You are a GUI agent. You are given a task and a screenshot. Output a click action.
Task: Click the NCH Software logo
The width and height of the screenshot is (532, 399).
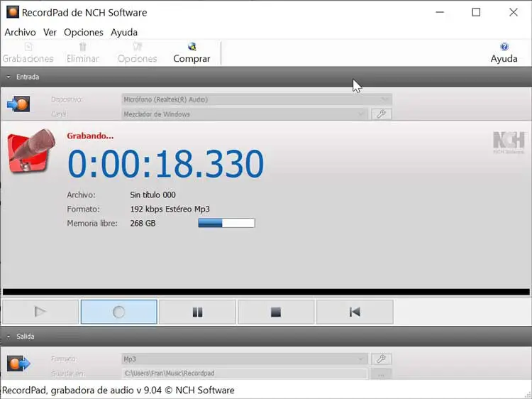(509, 143)
